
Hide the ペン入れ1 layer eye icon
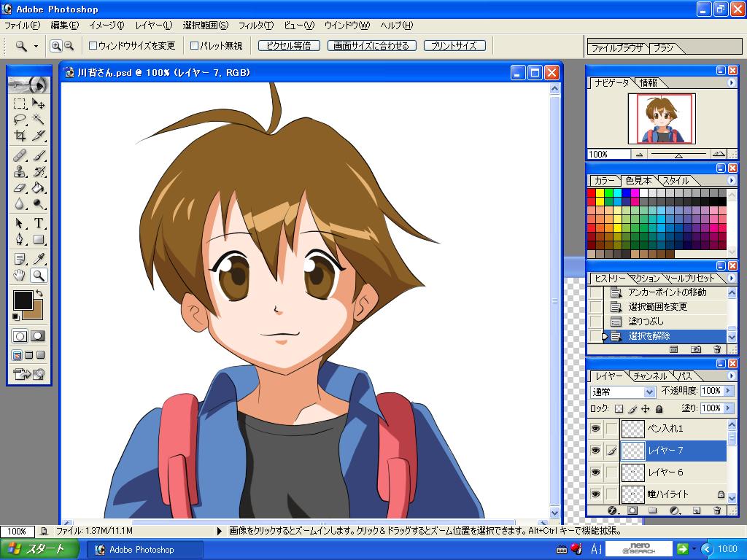[595, 429]
